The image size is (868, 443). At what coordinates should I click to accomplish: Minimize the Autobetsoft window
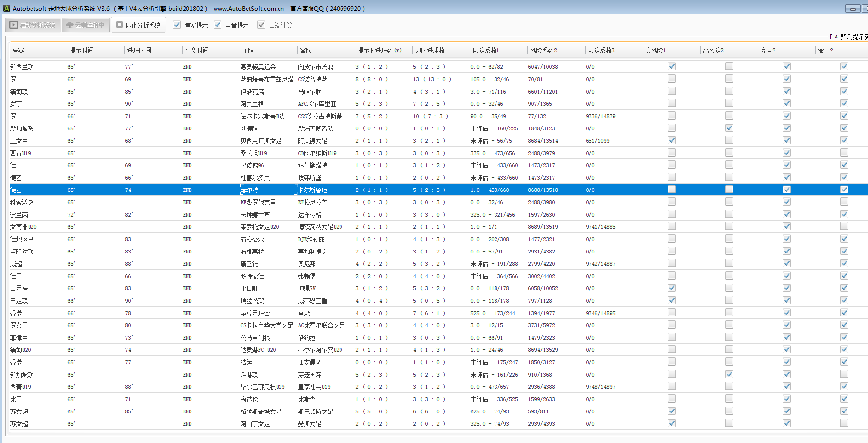(x=852, y=8)
